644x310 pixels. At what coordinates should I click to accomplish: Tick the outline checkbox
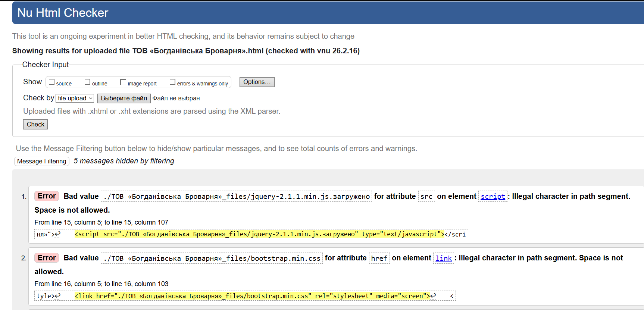[x=88, y=82]
